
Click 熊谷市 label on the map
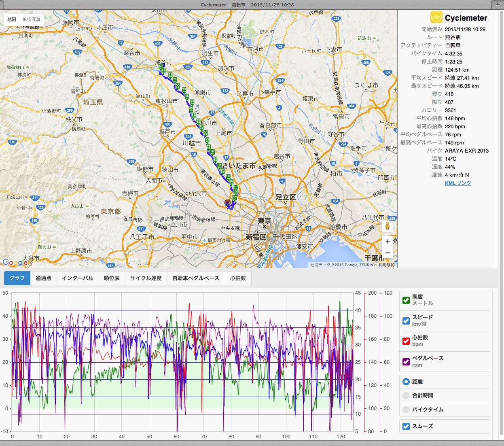164,62
